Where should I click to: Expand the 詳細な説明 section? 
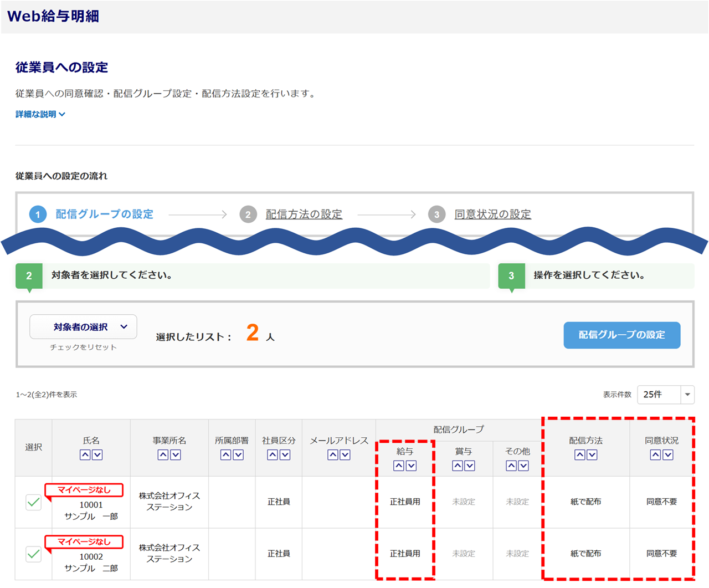[40, 114]
